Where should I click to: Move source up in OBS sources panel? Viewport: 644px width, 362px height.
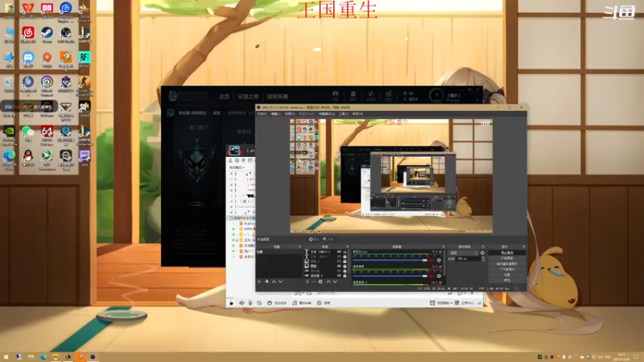328,282
